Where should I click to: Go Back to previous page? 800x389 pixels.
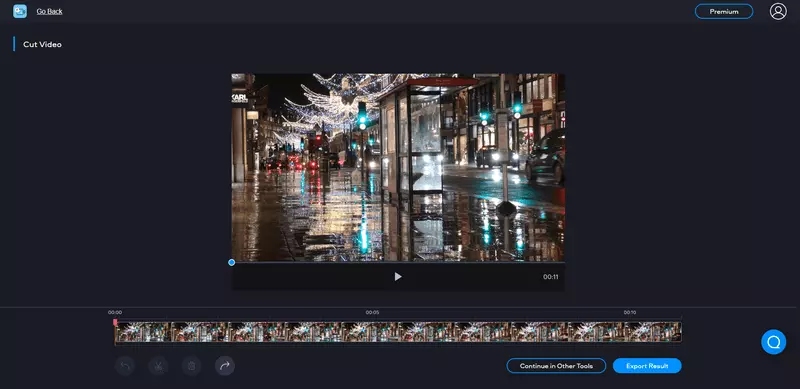(x=49, y=11)
